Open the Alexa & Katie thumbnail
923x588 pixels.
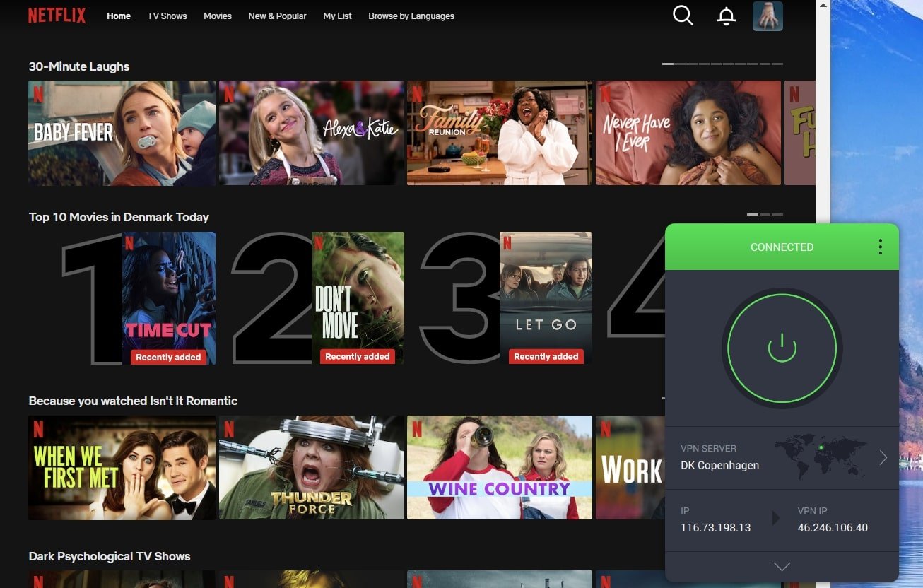pos(311,133)
